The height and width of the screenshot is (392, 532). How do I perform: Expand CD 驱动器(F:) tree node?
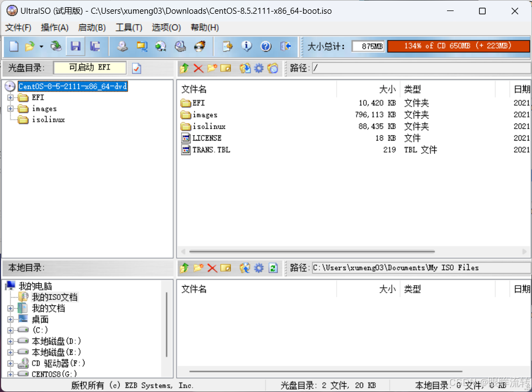pyautogui.click(x=10, y=363)
